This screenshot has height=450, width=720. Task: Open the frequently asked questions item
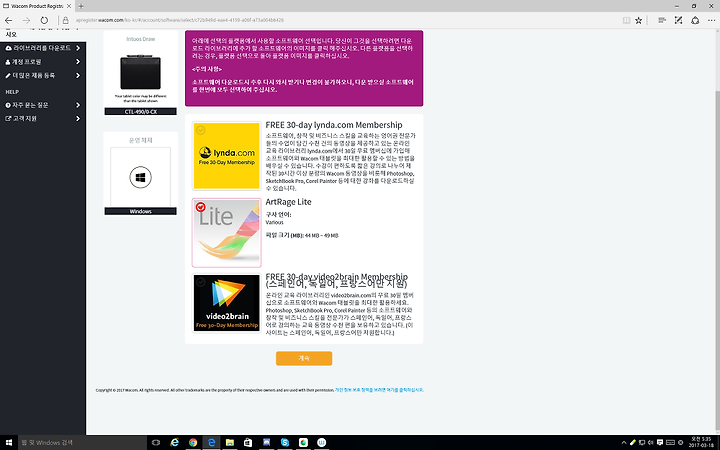pos(43,105)
